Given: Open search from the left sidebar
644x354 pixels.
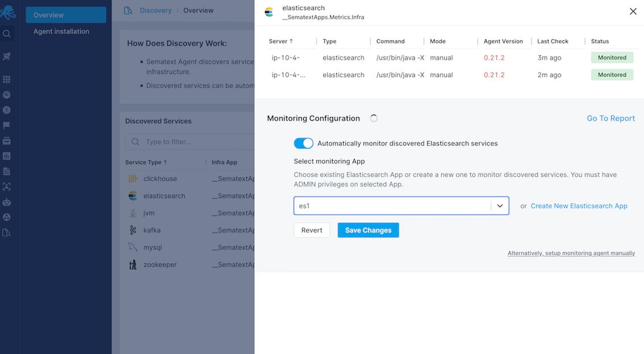Looking at the screenshot, I should (7, 34).
